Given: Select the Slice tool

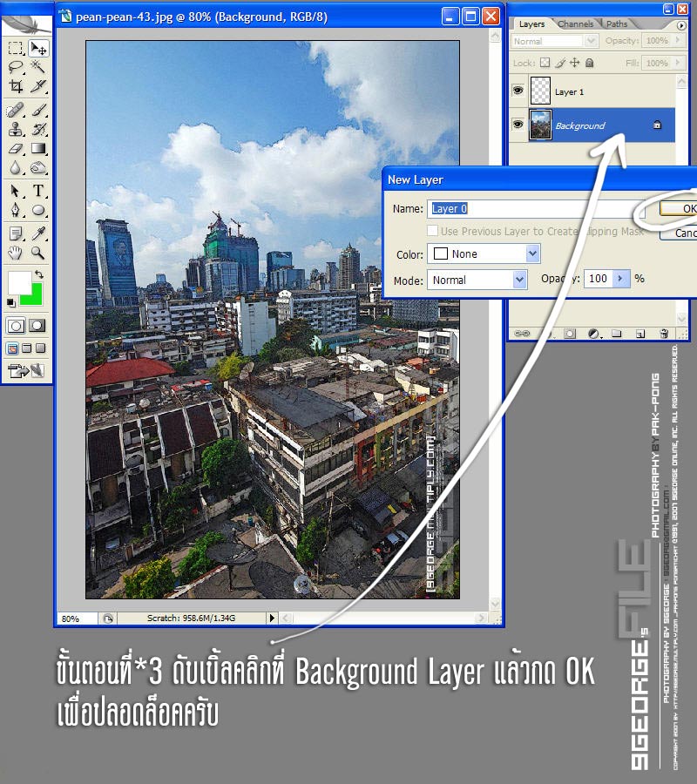Looking at the screenshot, I should [x=38, y=86].
